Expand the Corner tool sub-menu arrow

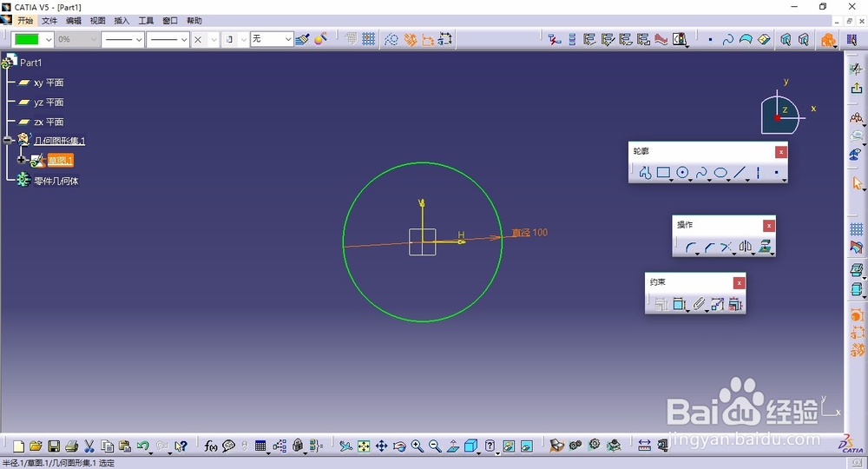(698, 254)
